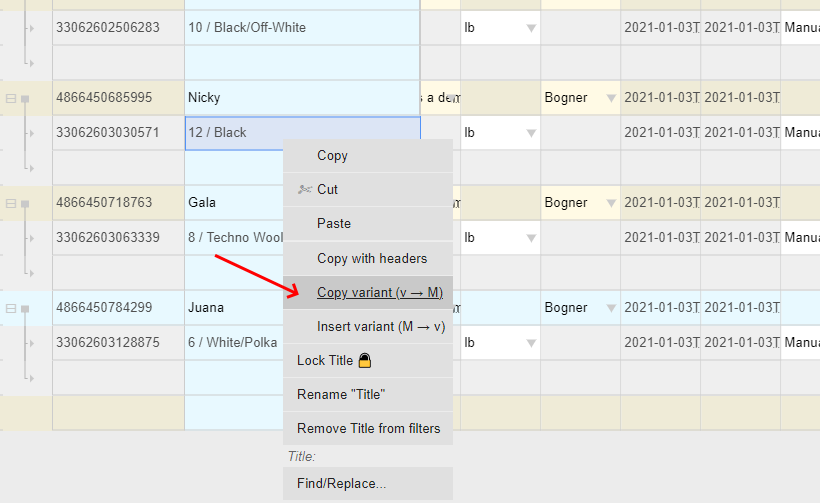The height and width of the screenshot is (503, 820).
Task: Select Paste in the context menu
Action: coord(333,224)
